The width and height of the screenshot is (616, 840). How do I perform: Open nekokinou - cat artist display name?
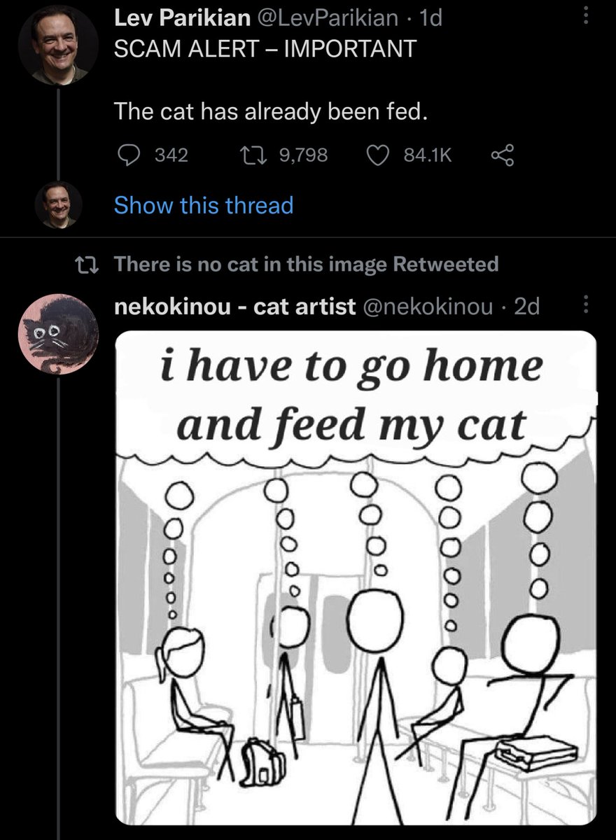click(234, 306)
